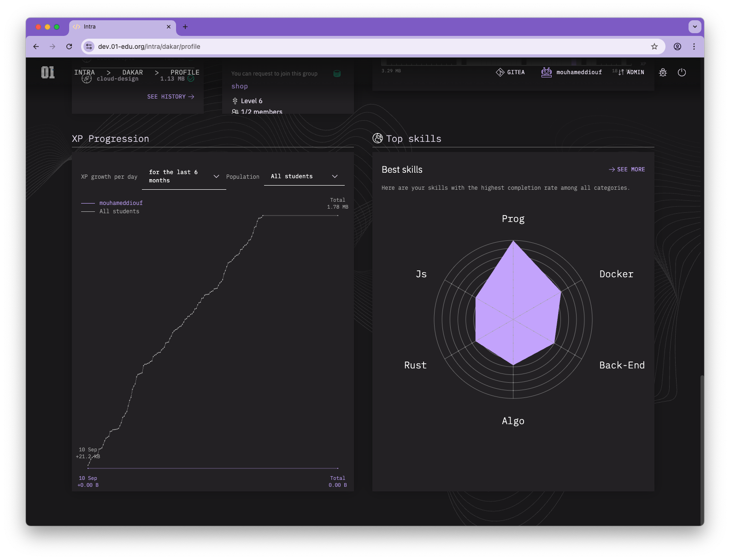730x560 pixels.
Task: Expand the 'for the last 6 months' dropdown
Action: pyautogui.click(x=184, y=176)
